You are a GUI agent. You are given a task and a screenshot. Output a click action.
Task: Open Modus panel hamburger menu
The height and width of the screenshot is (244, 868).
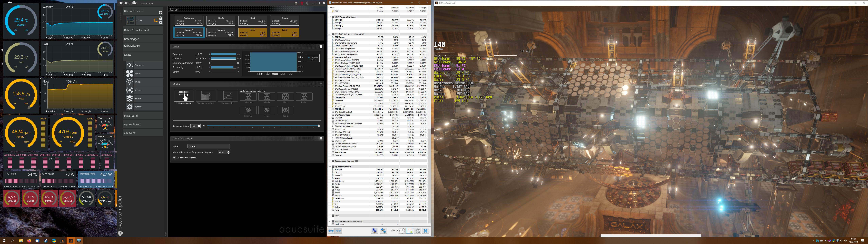pos(321,84)
